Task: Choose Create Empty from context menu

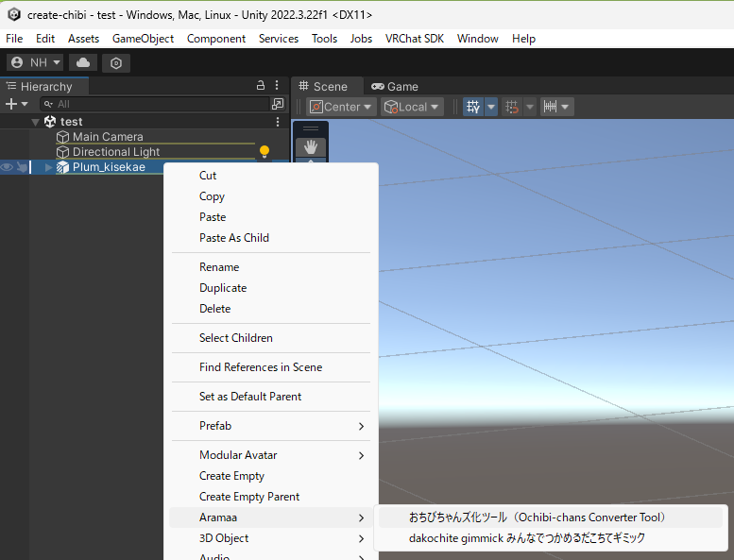Action: pos(271,476)
